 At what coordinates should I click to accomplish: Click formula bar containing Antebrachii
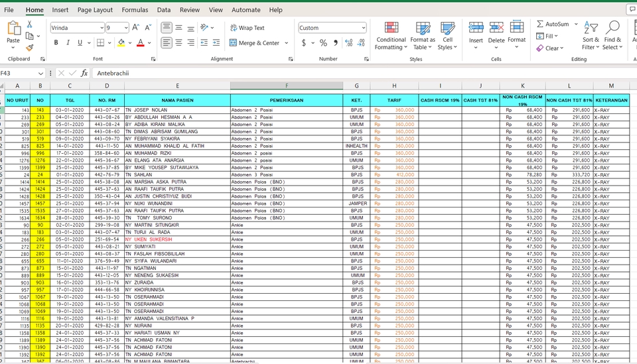pyautogui.click(x=364, y=73)
